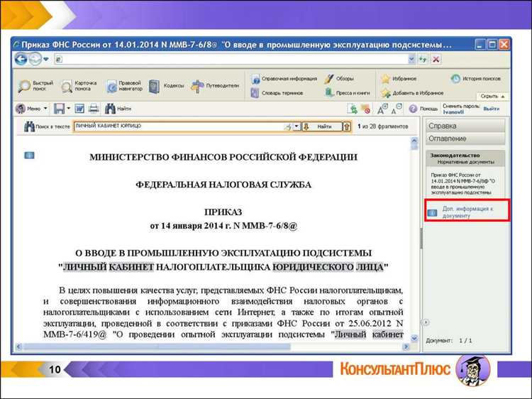Collapse the right side panel arrow
Screen dimensions: 532x399
[426, 322]
